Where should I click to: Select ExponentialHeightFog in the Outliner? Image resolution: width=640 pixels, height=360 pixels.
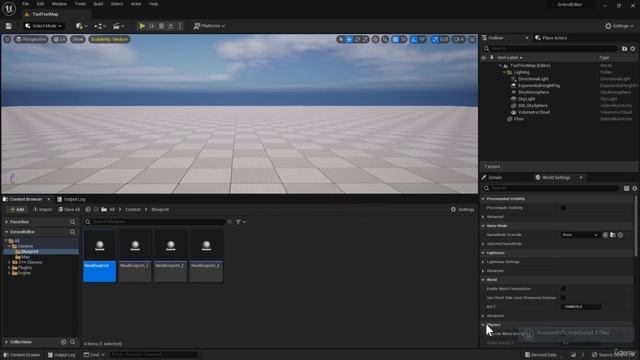click(539, 86)
